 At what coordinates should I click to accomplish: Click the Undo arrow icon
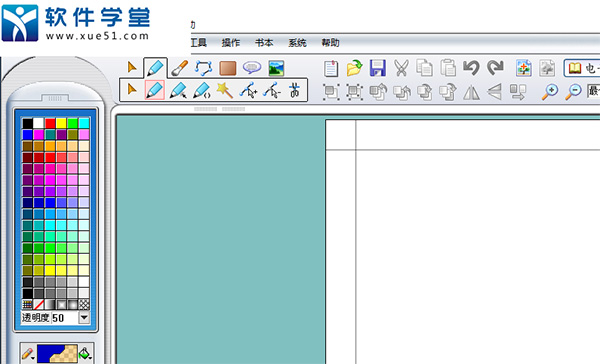(x=471, y=68)
